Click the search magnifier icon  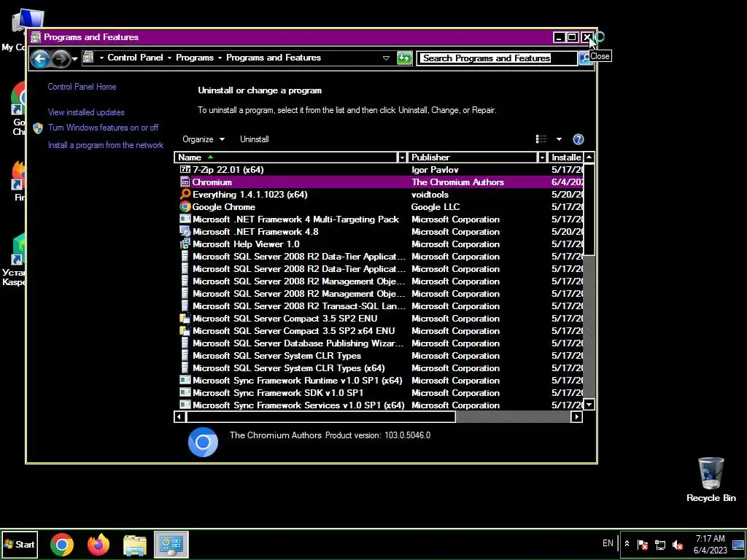tap(584, 58)
